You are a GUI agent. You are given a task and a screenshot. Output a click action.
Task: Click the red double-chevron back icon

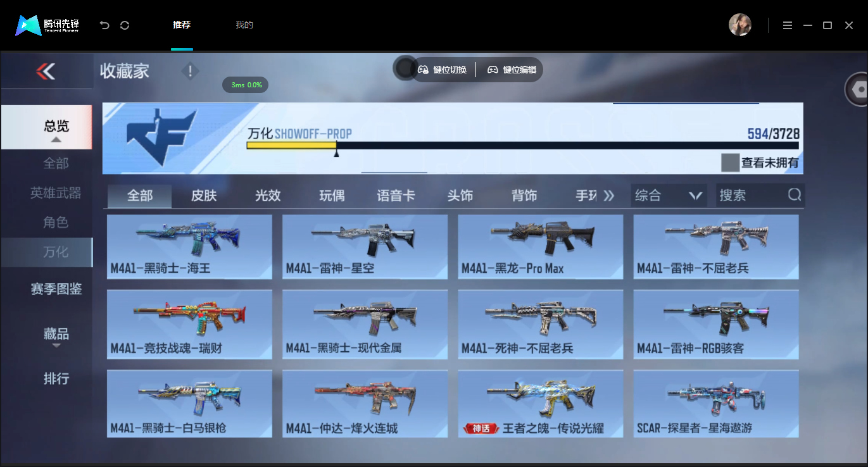(46, 72)
